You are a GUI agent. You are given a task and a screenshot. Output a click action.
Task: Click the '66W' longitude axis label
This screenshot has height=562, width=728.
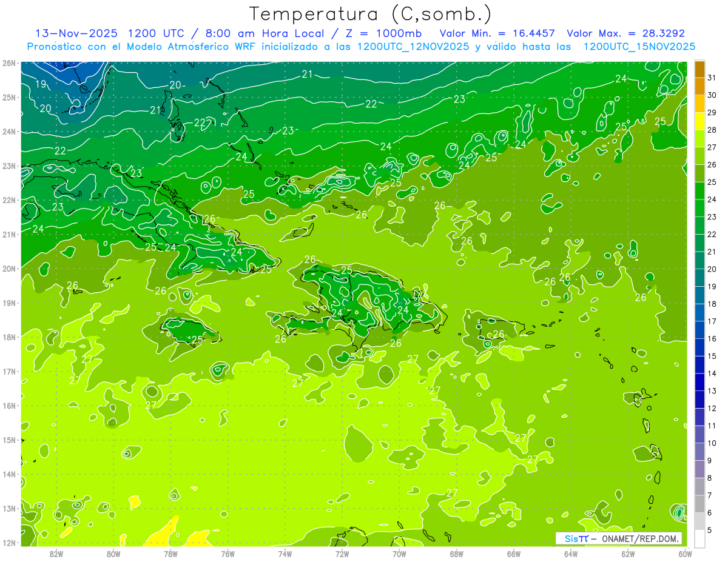pos(513,554)
